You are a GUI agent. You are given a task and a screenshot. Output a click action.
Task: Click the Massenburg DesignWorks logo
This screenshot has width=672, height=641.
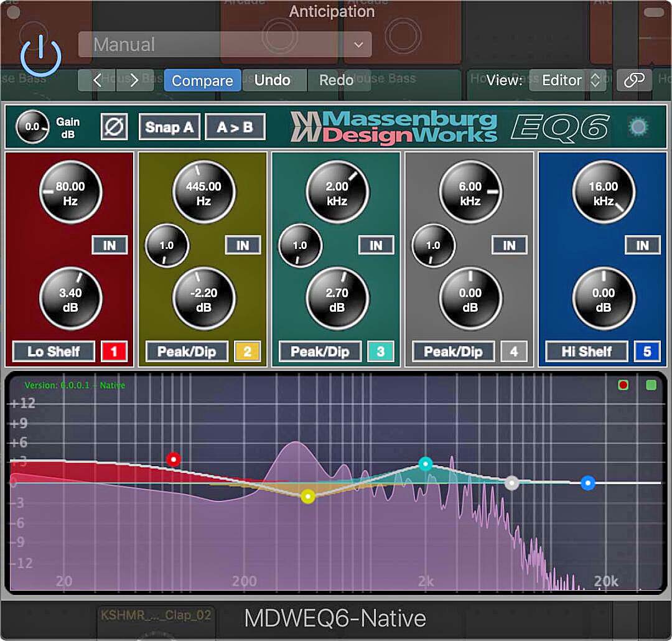coord(393,127)
